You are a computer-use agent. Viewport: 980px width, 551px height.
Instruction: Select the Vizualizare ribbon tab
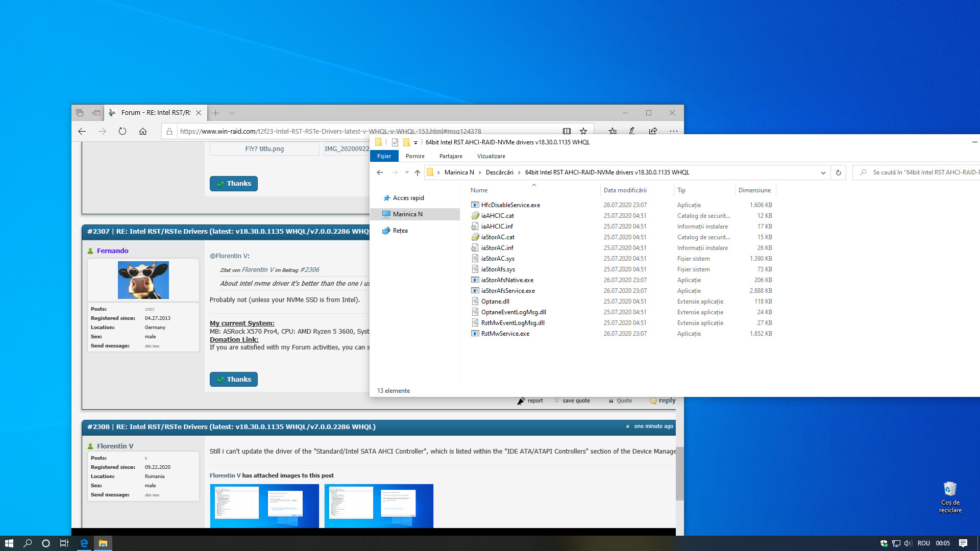click(x=492, y=156)
